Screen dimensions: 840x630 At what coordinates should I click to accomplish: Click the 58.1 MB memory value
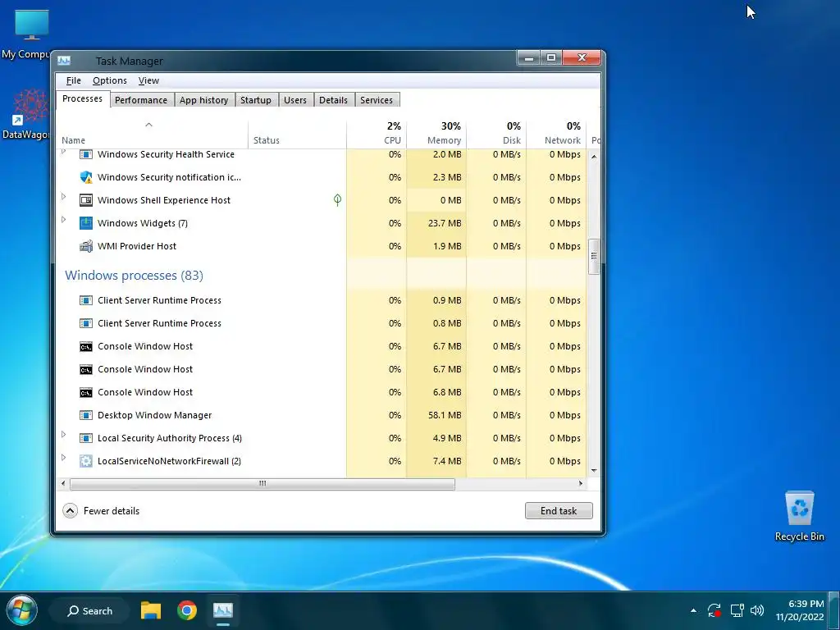pos(445,415)
